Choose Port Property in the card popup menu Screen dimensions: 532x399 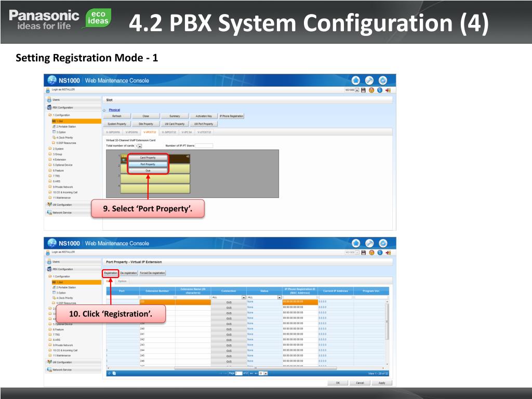pos(148,164)
